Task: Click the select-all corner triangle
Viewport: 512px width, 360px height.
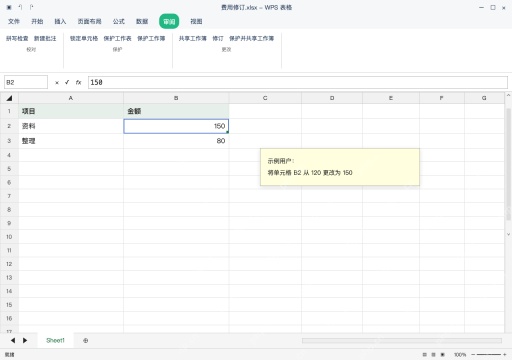Action: pyautogui.click(x=9, y=98)
